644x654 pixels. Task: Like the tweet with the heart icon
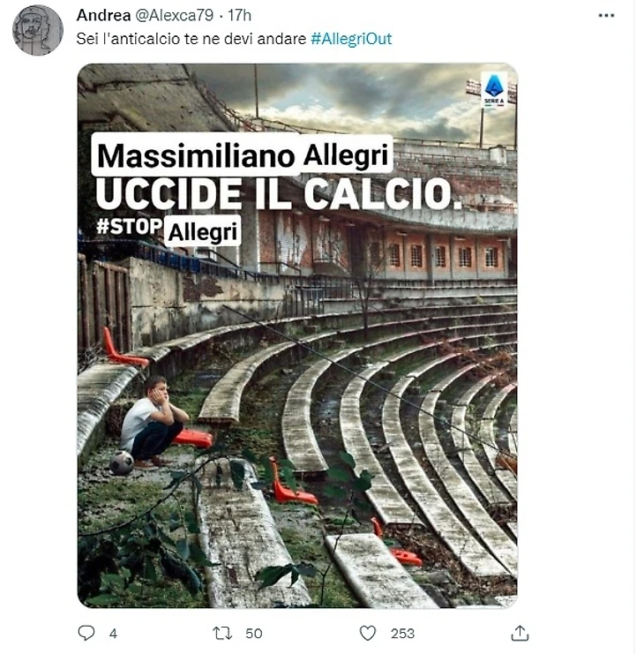point(367,633)
